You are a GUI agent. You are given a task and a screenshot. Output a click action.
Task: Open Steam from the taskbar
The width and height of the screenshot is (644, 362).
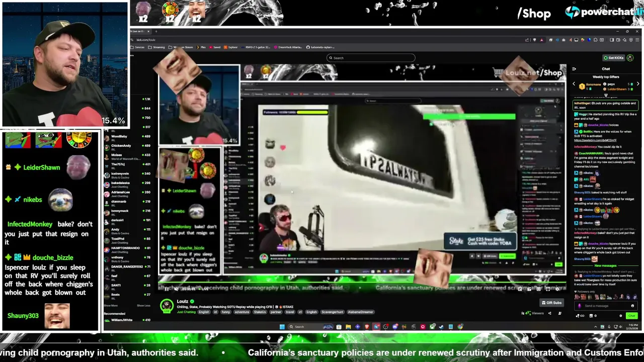coord(441,327)
